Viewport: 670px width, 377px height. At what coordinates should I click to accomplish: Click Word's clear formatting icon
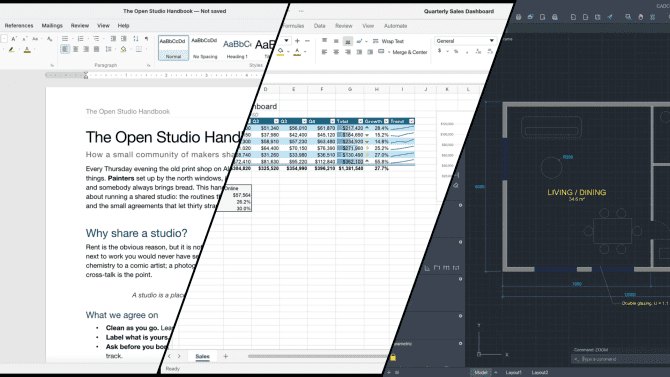(x=49, y=39)
